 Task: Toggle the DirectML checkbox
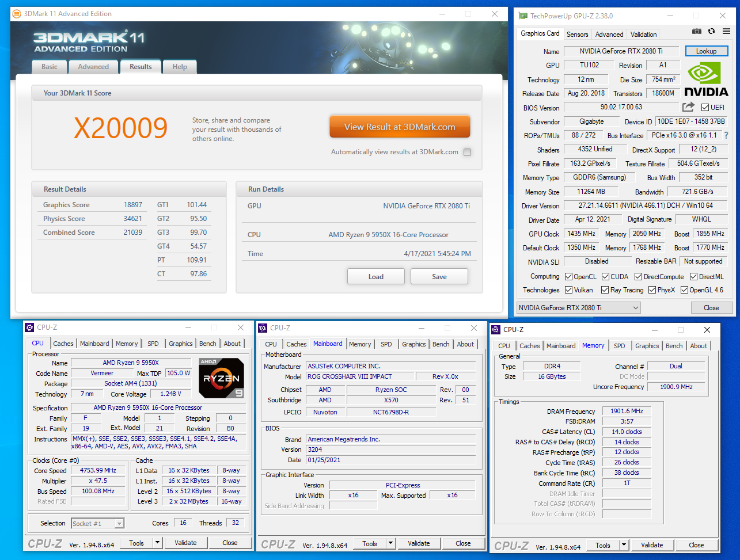(x=693, y=277)
